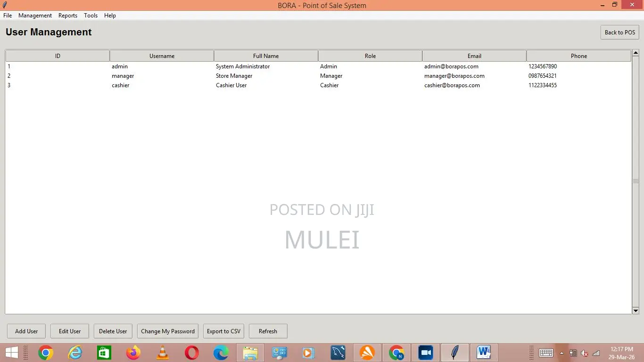Open the Management menu
Screen dimensions: 644x362
35,16
